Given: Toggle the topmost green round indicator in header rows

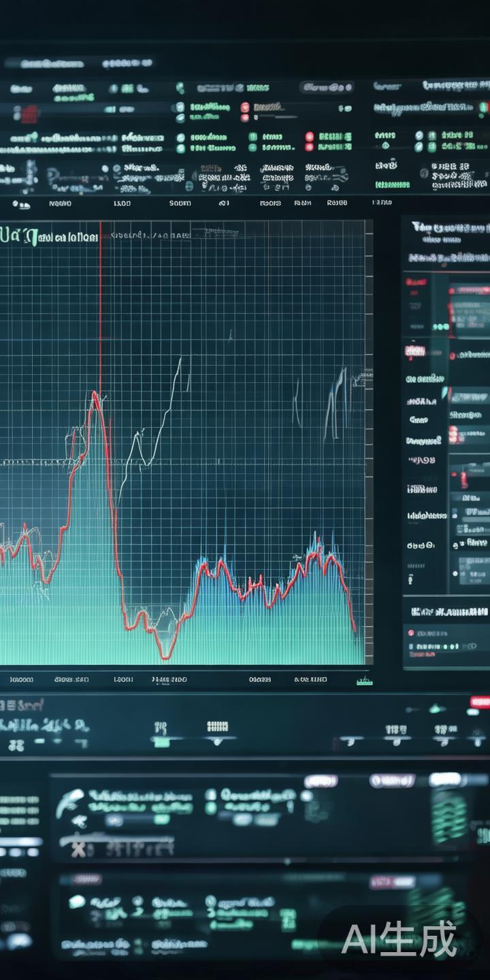Looking at the screenshot, I should [180, 88].
